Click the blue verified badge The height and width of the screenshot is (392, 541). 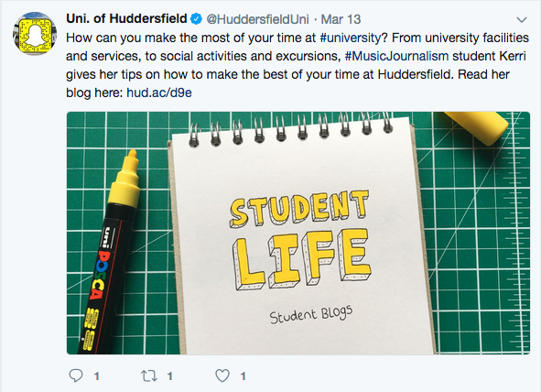tap(196, 19)
